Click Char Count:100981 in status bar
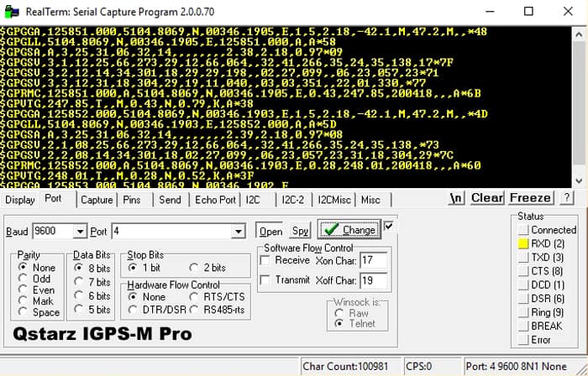Viewport: 588px width, 376px height. click(345, 366)
